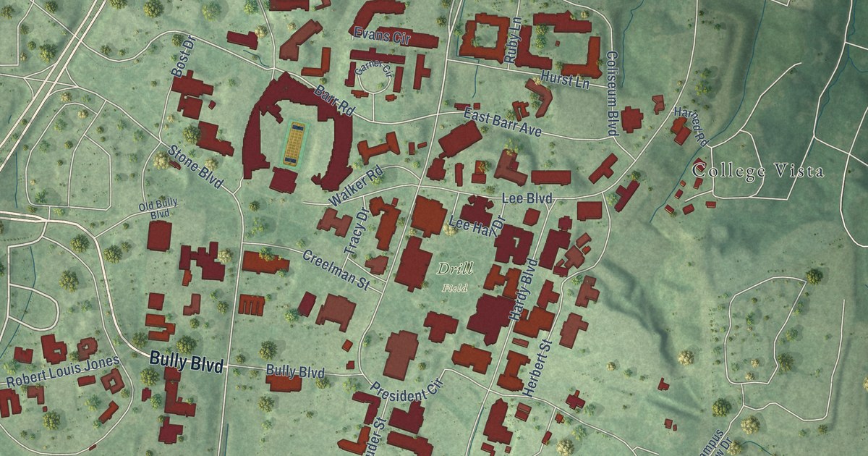Screen dimensions: 868x456
Task: Select the Hurst Ln label
Action: tap(564, 81)
